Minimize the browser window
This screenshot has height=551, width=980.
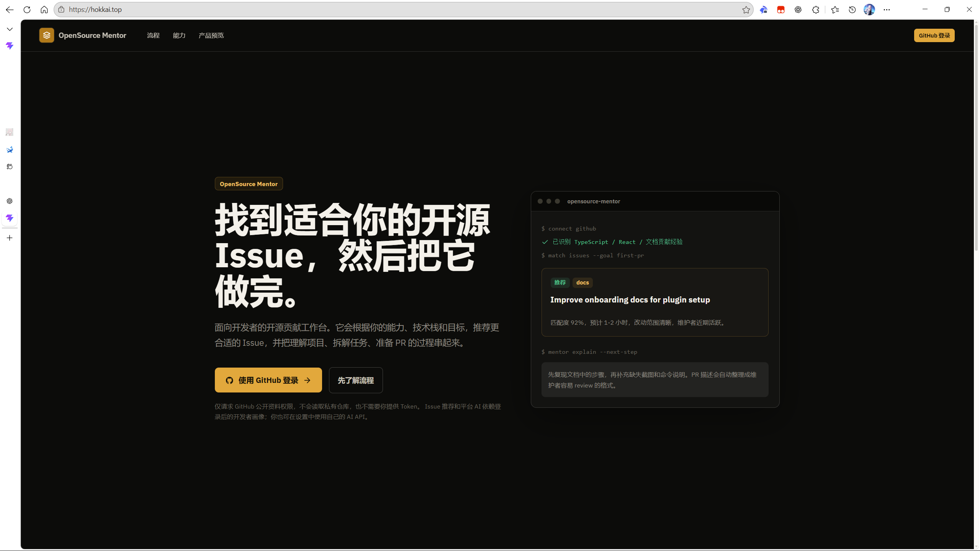pos(925,10)
